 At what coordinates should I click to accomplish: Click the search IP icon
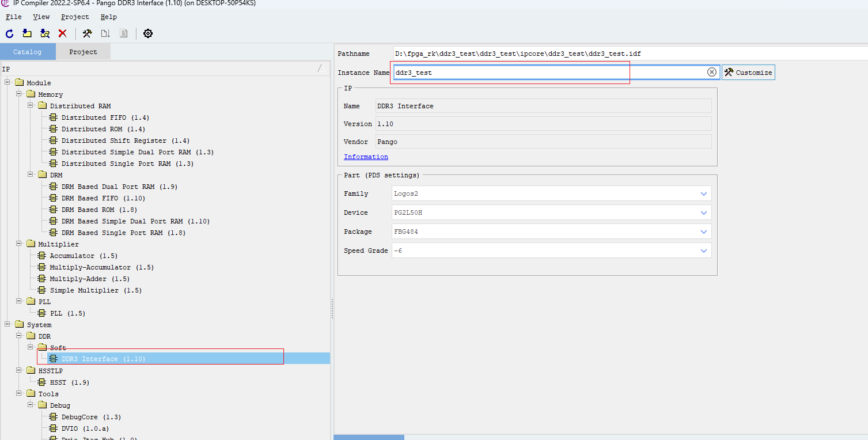tap(44, 33)
